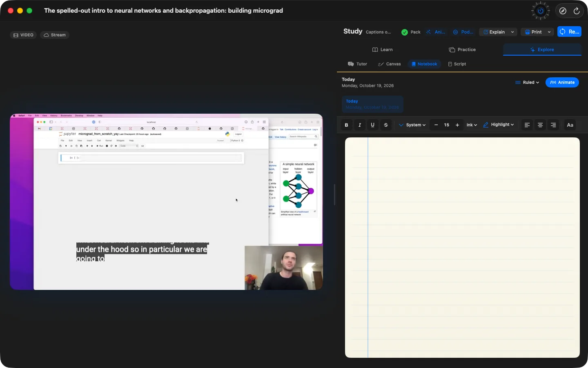Click the Aa text style button

click(570, 125)
